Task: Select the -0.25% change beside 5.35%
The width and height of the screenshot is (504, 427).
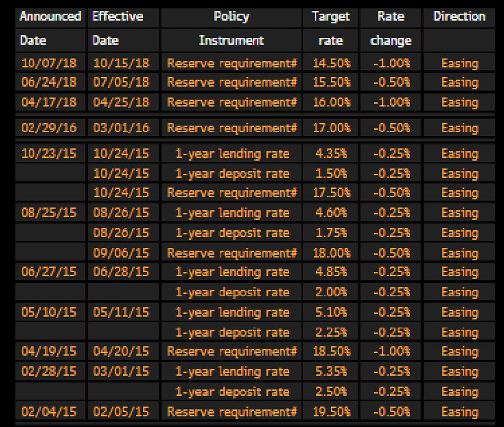Action: point(392,371)
